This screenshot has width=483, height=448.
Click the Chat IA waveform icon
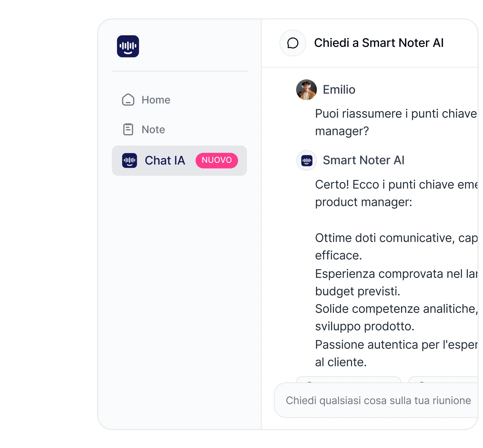click(129, 160)
